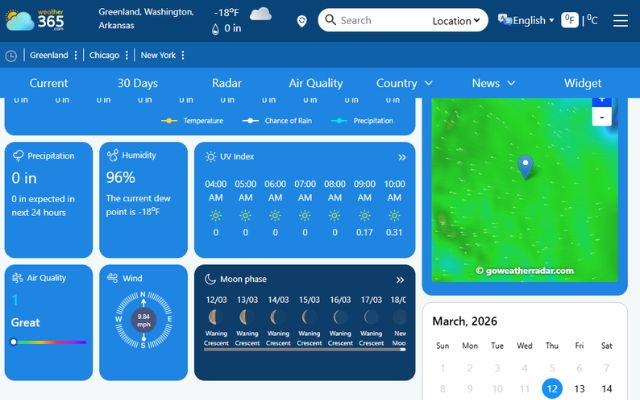Click the 09:00 AM UV sun icon
640x400 pixels.
click(x=364, y=216)
